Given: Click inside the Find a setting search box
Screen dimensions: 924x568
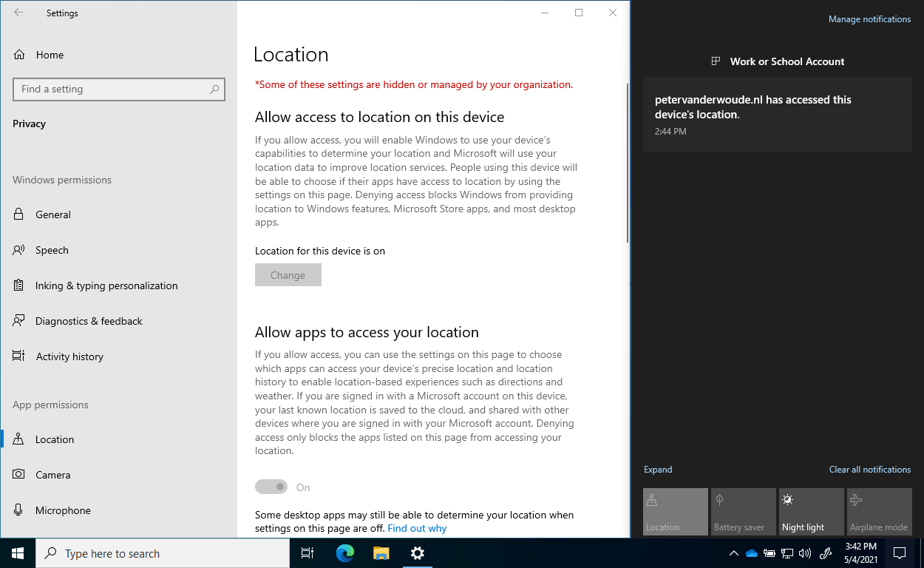Looking at the screenshot, I should (119, 89).
